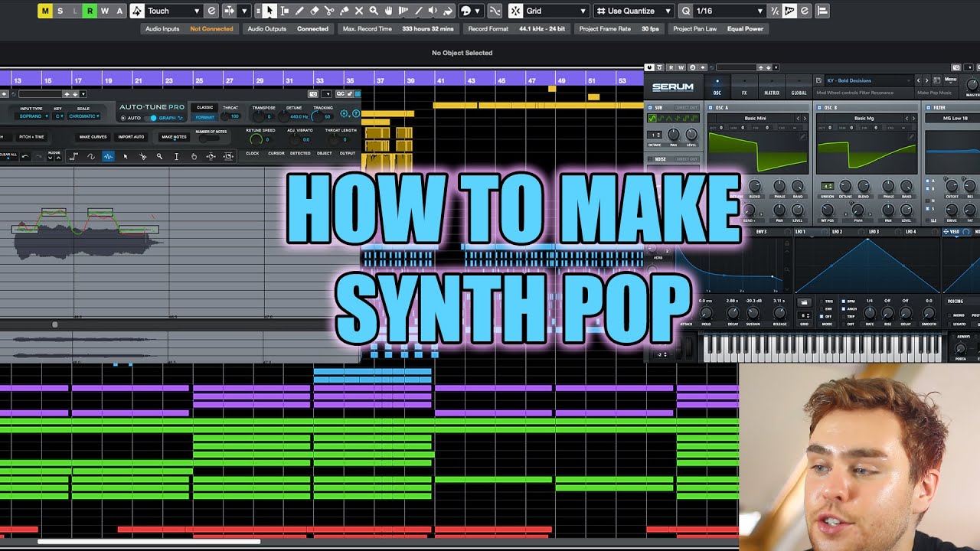This screenshot has height=551, width=980.
Task: Select the Mute X tool
Action: [358, 11]
